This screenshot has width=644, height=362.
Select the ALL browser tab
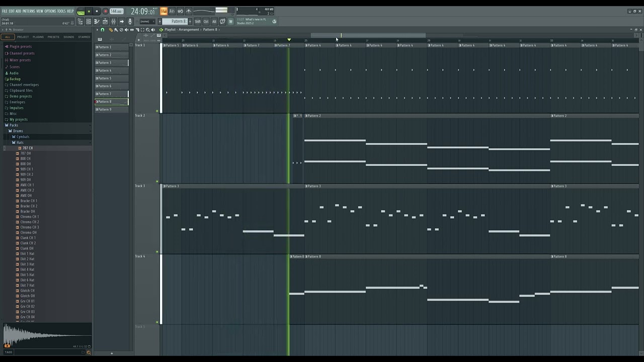point(8,37)
